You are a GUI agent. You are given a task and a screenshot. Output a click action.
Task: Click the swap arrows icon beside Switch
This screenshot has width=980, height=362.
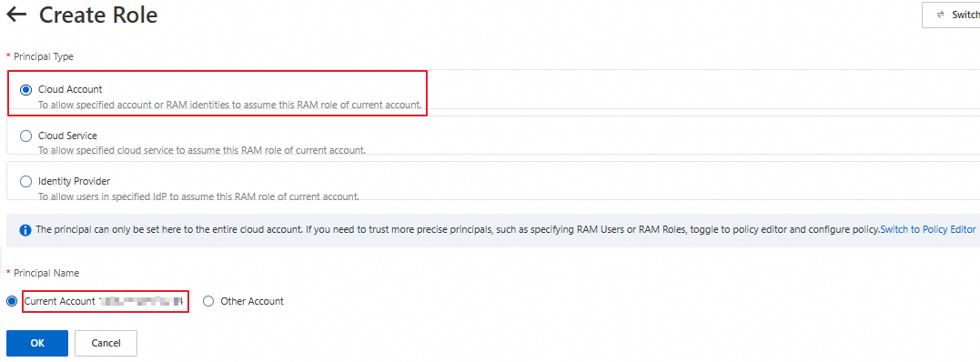[940, 15]
